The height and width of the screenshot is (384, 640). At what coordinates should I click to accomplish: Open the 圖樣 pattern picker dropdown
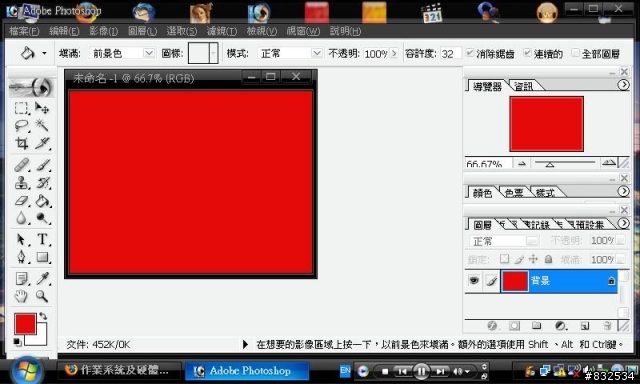pos(213,53)
